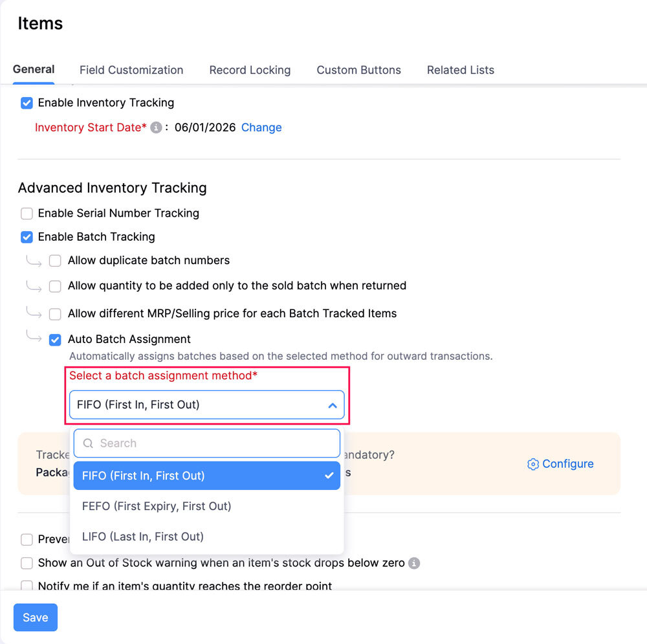Uncheck Enable Inventory Tracking
This screenshot has width=647, height=644.
[27, 103]
